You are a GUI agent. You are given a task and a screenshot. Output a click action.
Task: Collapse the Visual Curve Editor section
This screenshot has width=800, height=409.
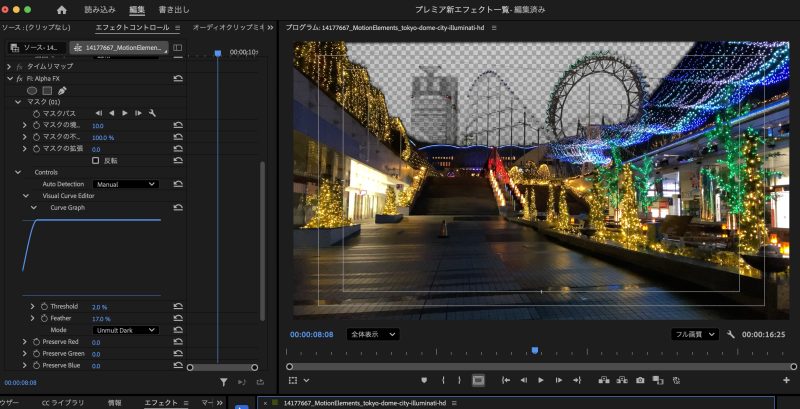[28, 196]
